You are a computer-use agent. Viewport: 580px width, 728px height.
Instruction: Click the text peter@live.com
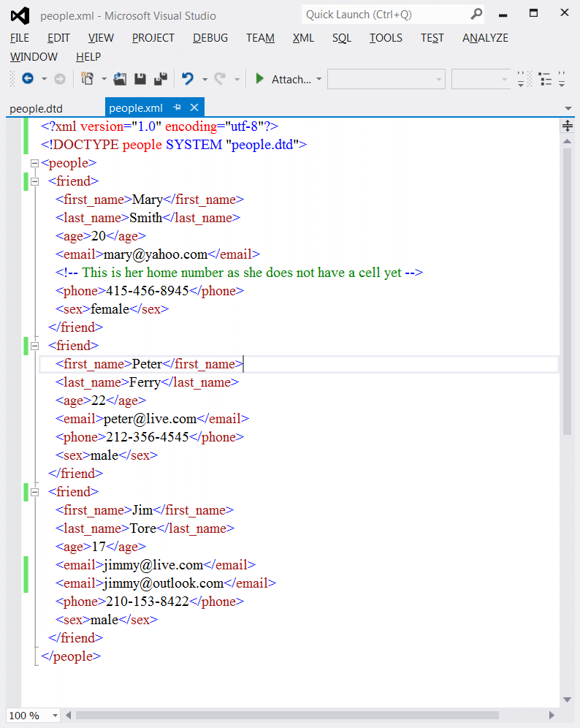[150, 419]
